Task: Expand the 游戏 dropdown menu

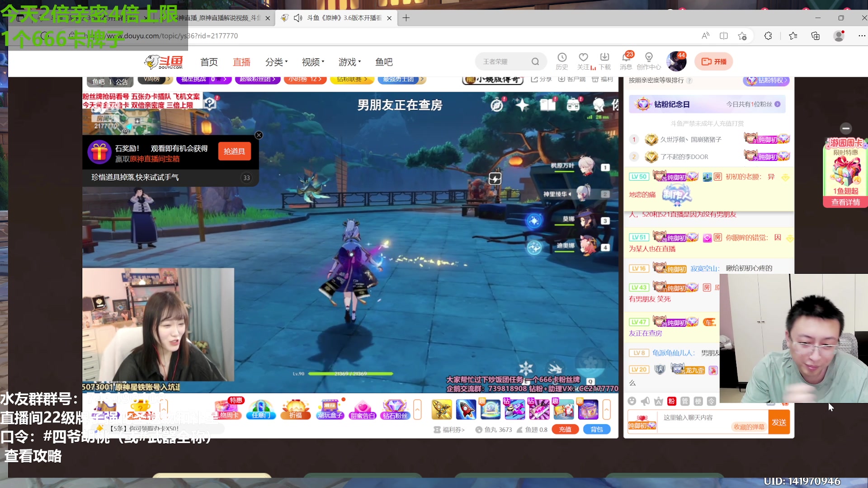Action: [349, 62]
